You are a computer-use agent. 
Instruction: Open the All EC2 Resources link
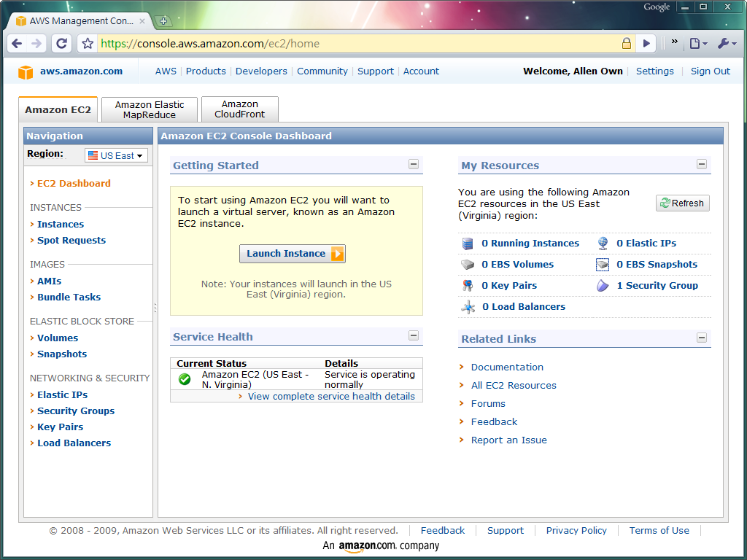click(x=514, y=386)
